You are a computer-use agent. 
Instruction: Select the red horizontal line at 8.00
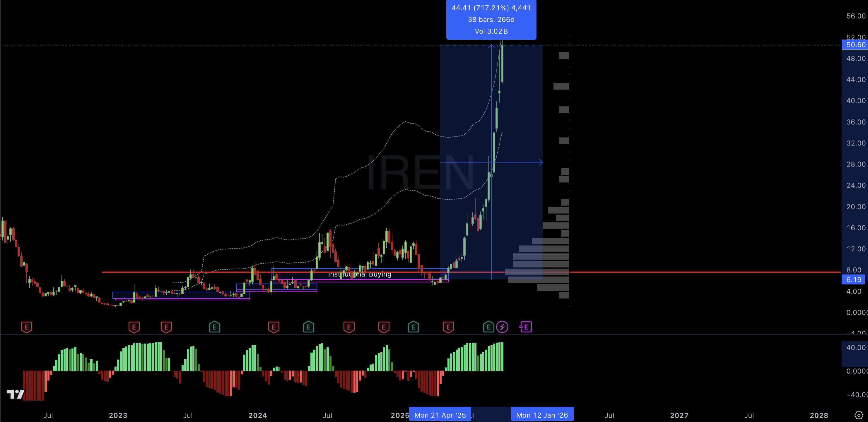tap(674, 272)
